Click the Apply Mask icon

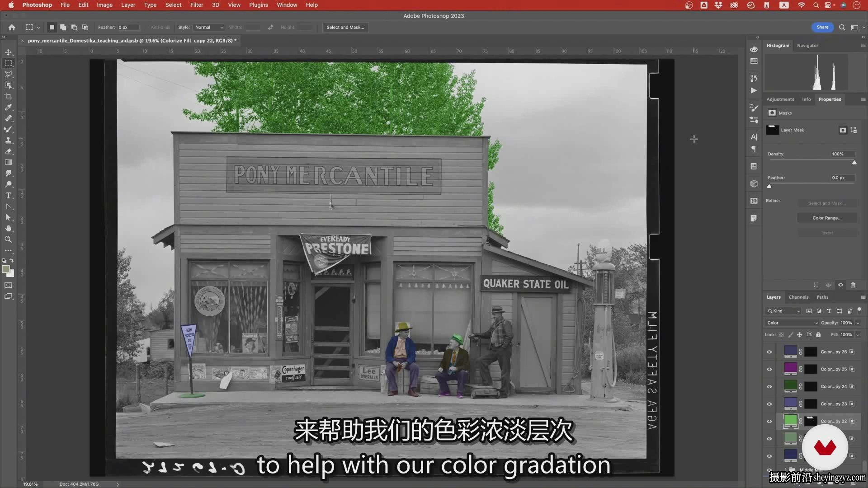pos(828,285)
